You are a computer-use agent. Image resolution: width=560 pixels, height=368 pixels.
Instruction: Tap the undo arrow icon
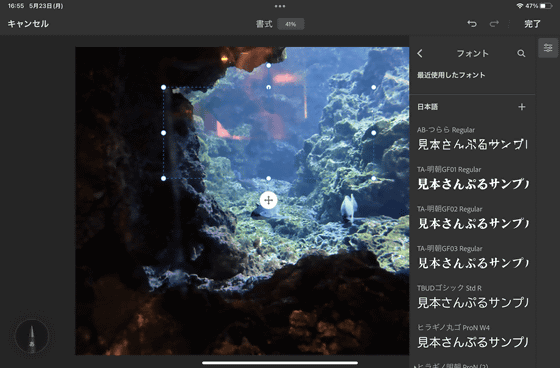click(472, 24)
